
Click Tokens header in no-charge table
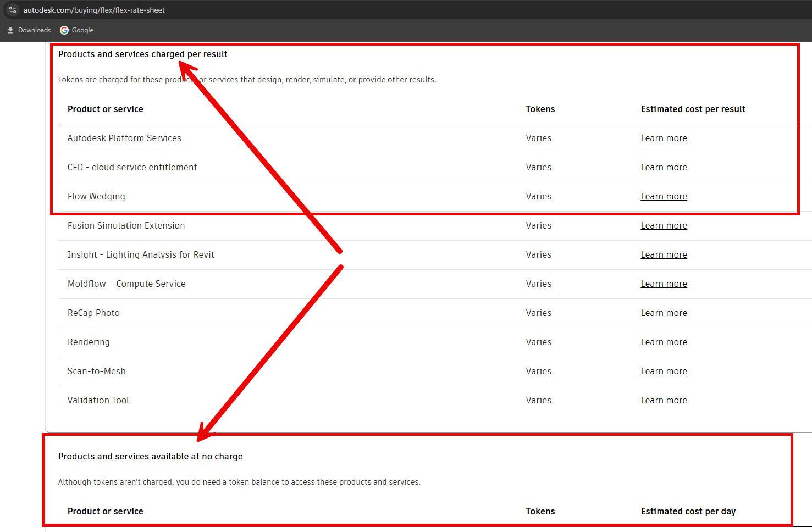[x=540, y=512]
